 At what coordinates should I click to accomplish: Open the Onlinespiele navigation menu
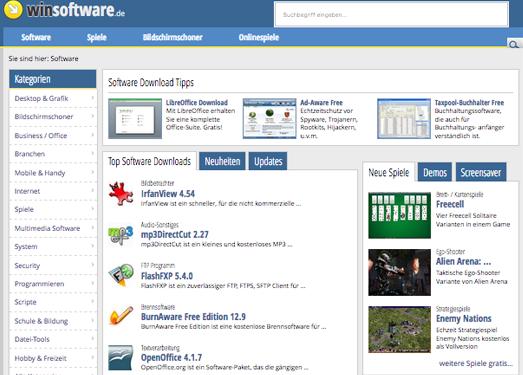pyautogui.click(x=259, y=37)
